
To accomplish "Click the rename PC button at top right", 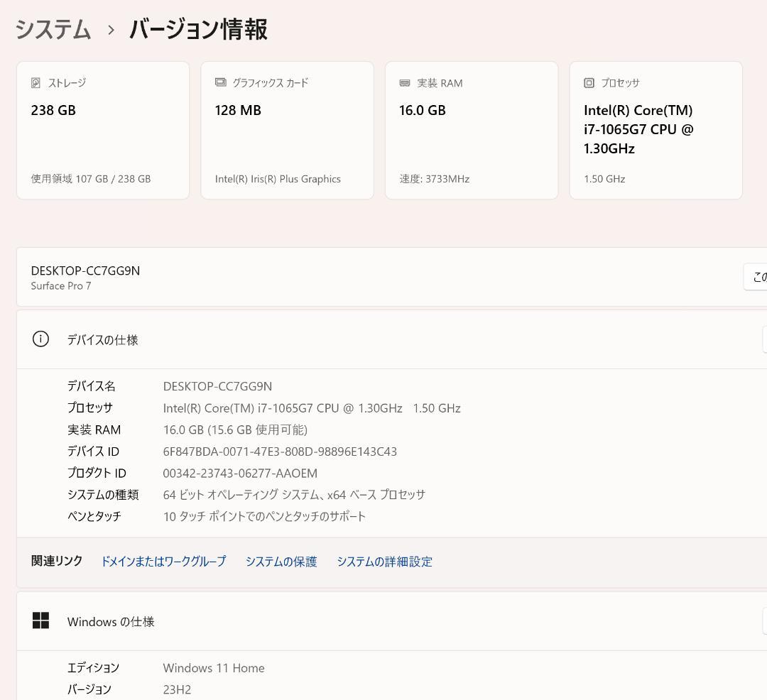I will (x=757, y=277).
